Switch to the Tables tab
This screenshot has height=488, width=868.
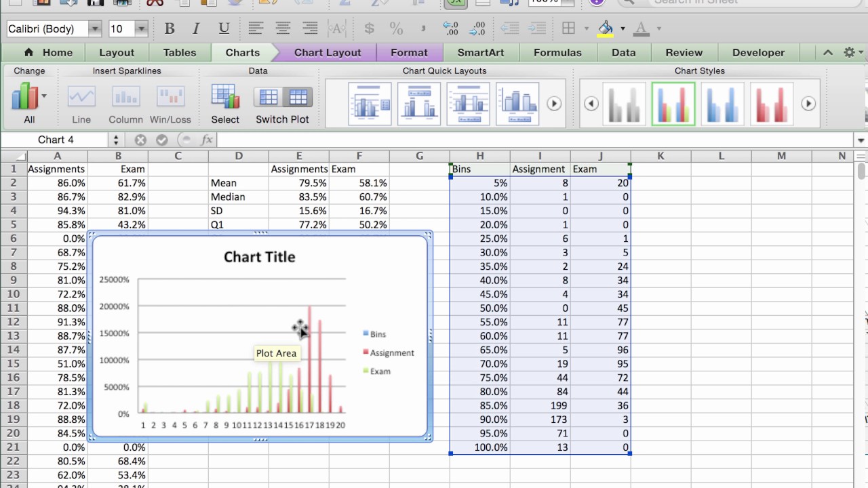tap(180, 52)
